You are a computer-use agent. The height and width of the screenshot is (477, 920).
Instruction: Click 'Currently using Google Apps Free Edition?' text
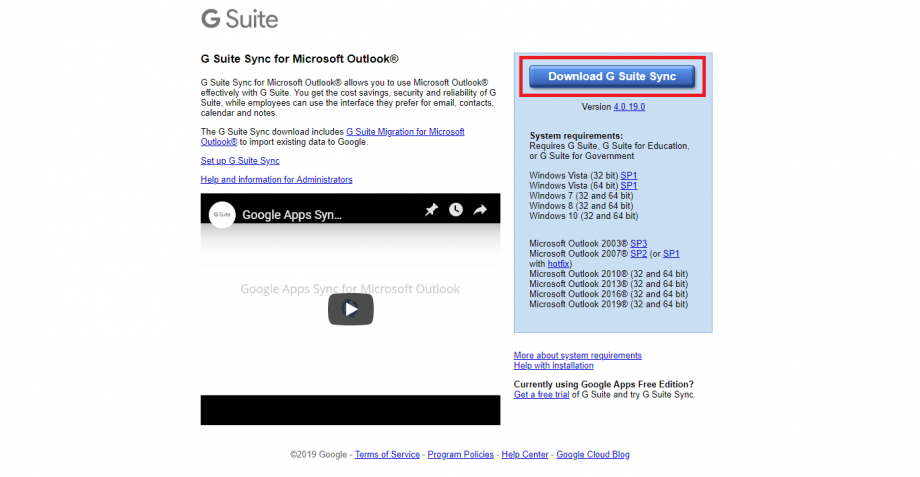point(604,384)
